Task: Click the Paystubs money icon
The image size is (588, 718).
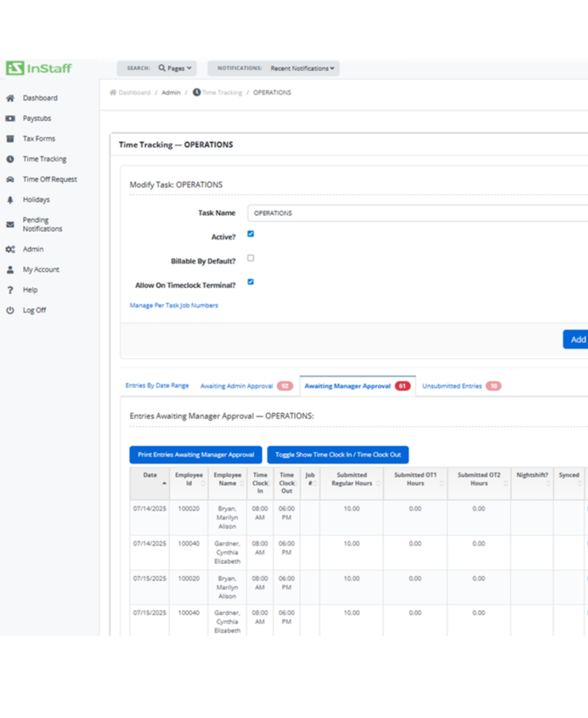Action: 10,118
